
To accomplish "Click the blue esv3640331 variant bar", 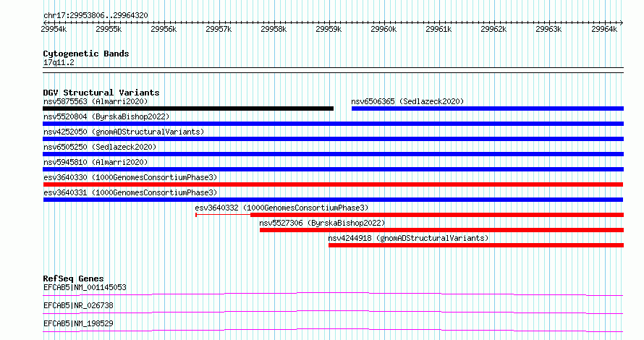I will click(x=333, y=200).
